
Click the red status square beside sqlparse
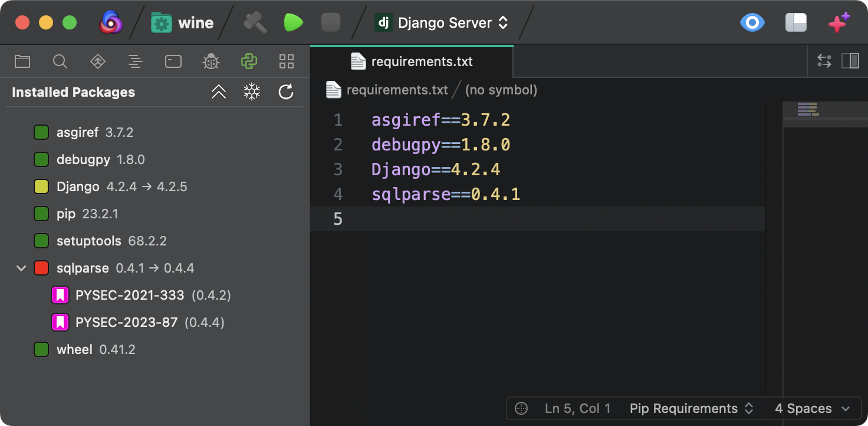point(41,268)
